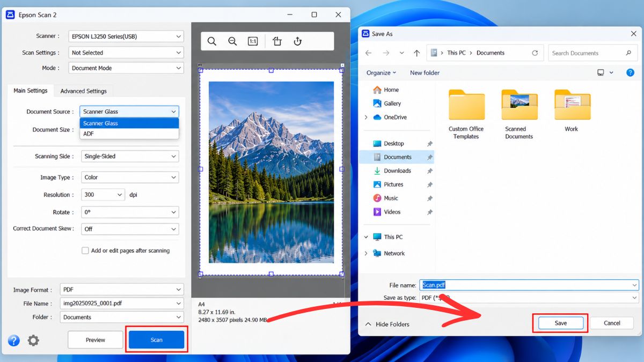
Task: Go to Downloads in the sidebar
Action: (x=392, y=171)
